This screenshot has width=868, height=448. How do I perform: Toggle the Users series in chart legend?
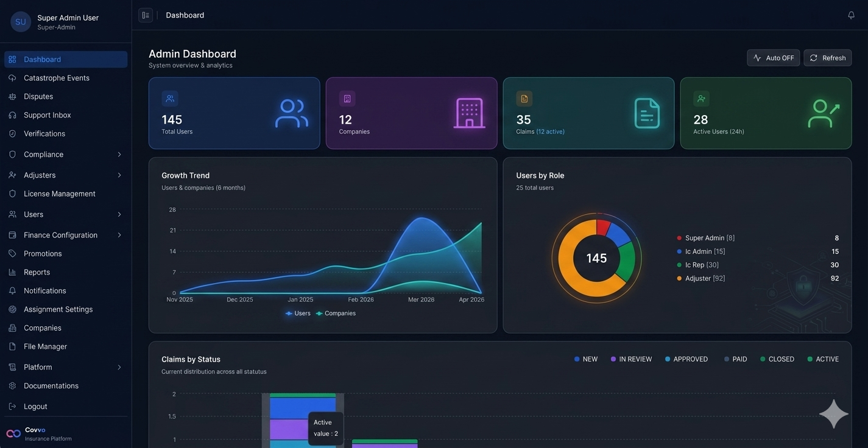(298, 313)
